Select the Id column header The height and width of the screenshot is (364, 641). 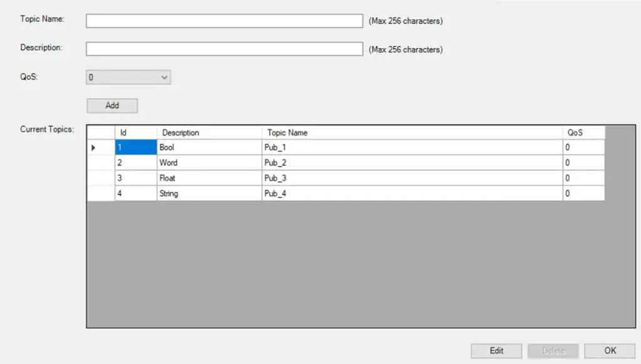point(136,133)
